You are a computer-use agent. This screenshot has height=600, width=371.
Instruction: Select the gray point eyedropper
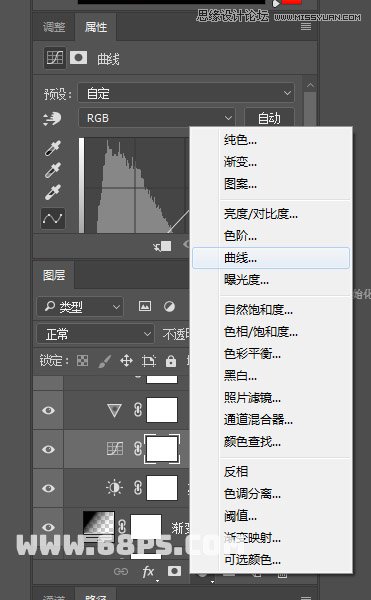pyautogui.click(x=53, y=170)
